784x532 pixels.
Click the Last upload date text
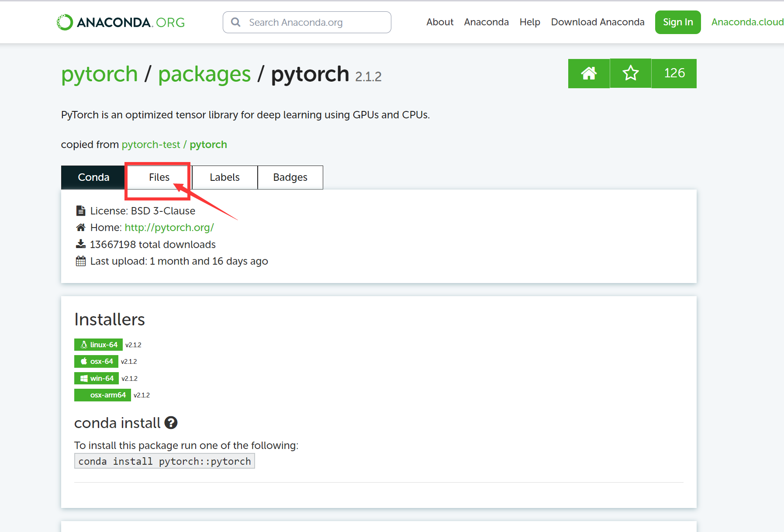click(x=179, y=261)
